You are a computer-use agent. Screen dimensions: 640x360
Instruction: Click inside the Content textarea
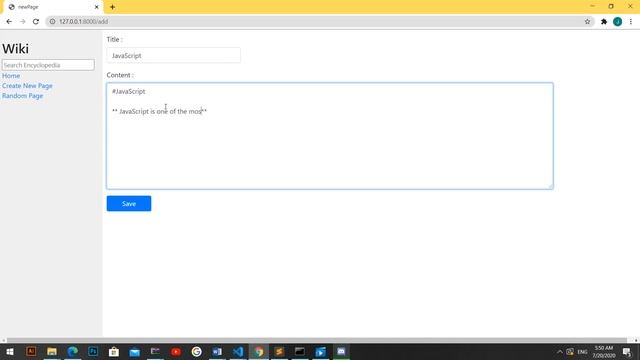pyautogui.click(x=330, y=136)
